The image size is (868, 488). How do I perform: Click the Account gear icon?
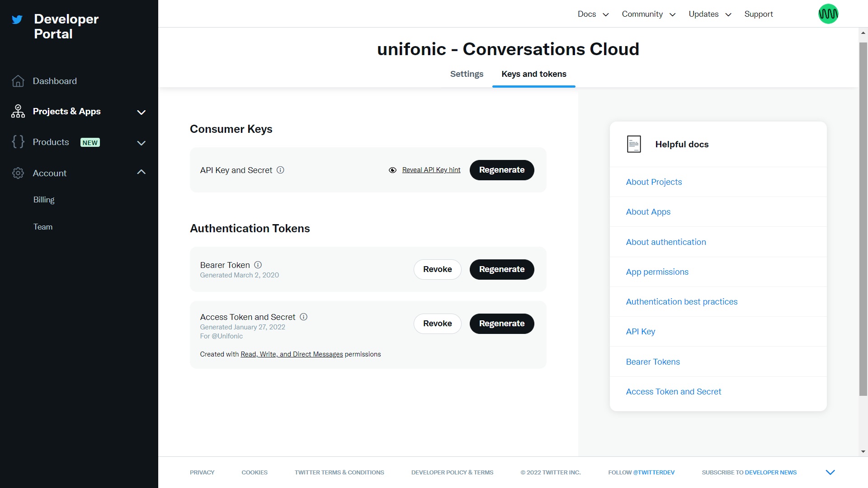(18, 173)
